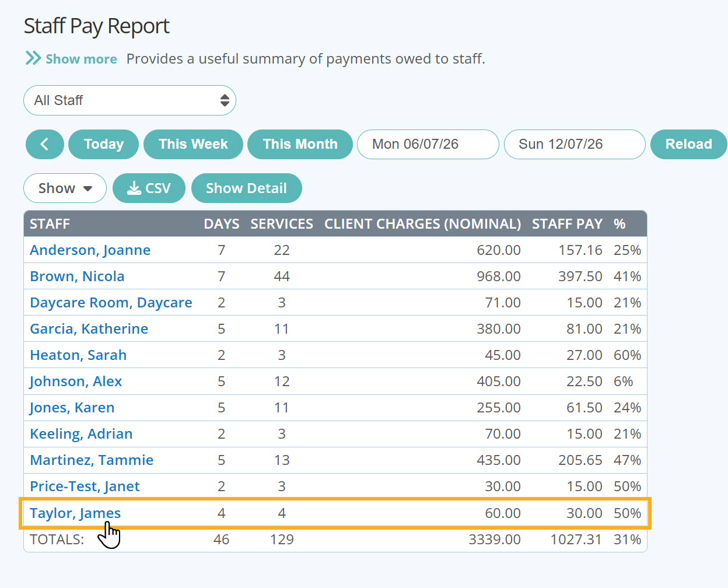Open staff link Martinez, Tammie
This screenshot has height=588, width=728.
(92, 460)
